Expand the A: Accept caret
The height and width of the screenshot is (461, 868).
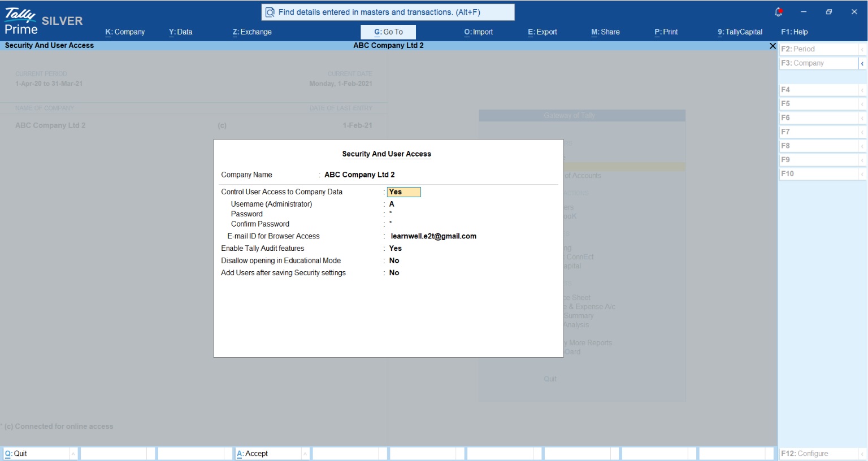[305, 454]
